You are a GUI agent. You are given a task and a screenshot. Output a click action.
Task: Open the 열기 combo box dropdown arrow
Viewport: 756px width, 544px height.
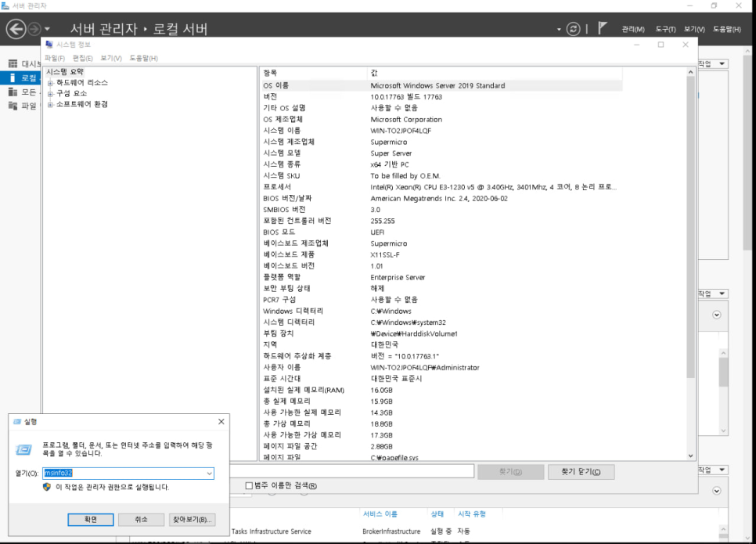click(x=209, y=473)
